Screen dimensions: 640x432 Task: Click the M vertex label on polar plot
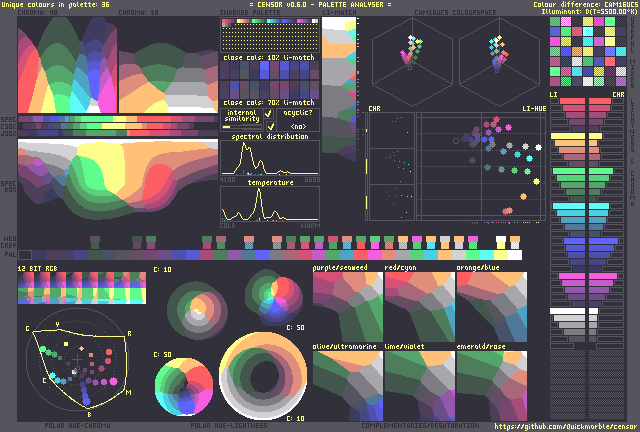click(129, 392)
